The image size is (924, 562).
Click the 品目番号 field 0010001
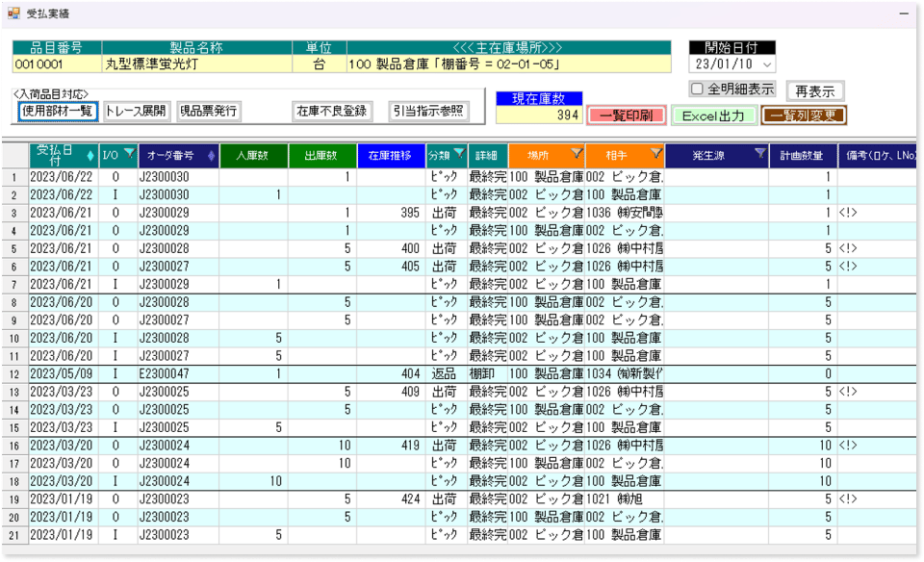point(57,64)
